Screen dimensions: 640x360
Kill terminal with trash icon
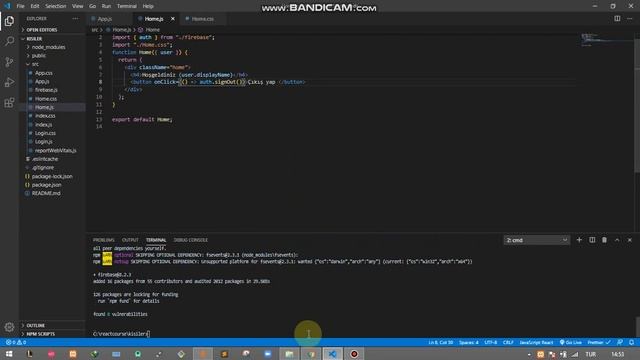[x=604, y=240]
